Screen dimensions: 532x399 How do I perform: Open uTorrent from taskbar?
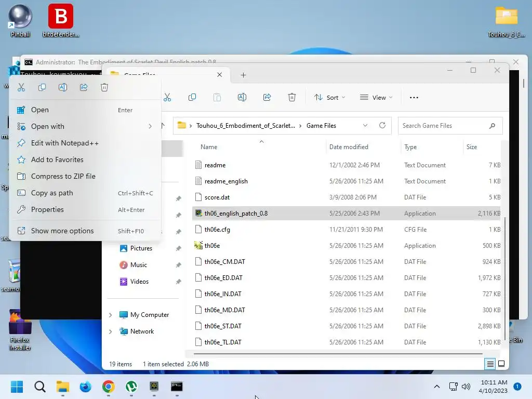pyautogui.click(x=131, y=387)
